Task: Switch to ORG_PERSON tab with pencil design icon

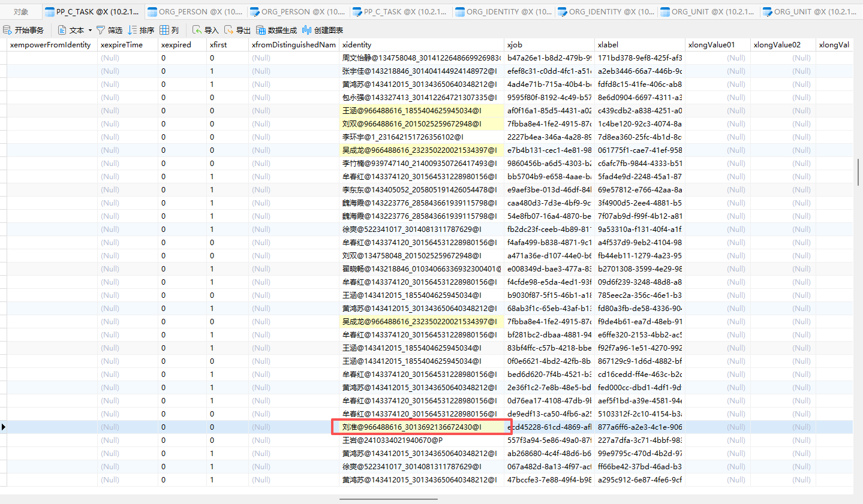Action: (298, 11)
